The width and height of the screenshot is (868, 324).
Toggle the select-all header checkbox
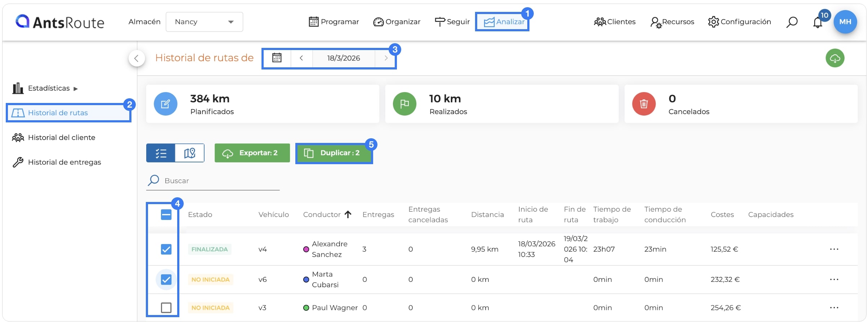tap(166, 215)
